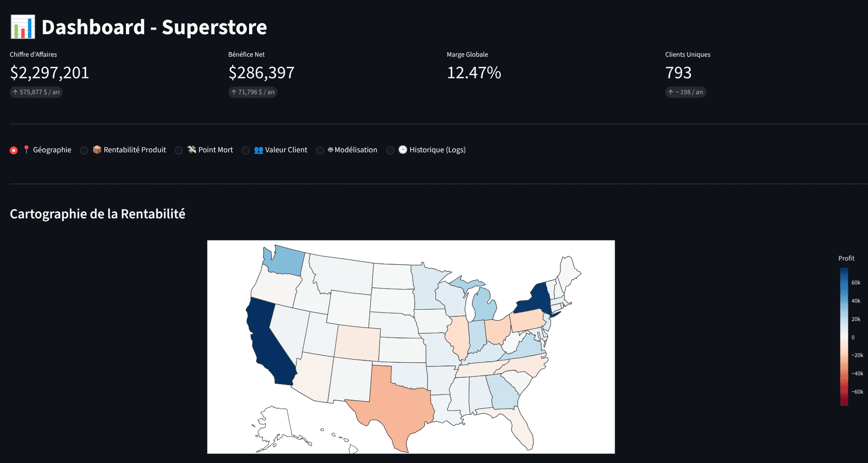
Task: Switch to the Modélisation radio option
Action: (320, 150)
